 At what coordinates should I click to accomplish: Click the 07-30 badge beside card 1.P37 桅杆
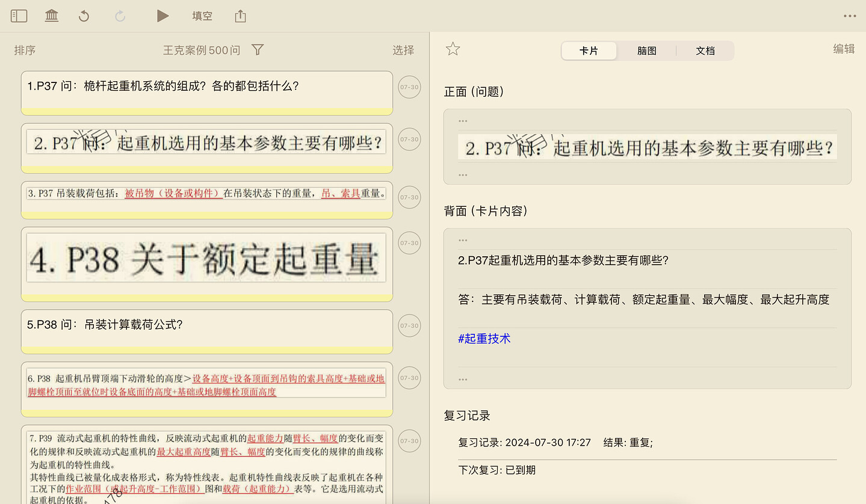click(x=409, y=87)
